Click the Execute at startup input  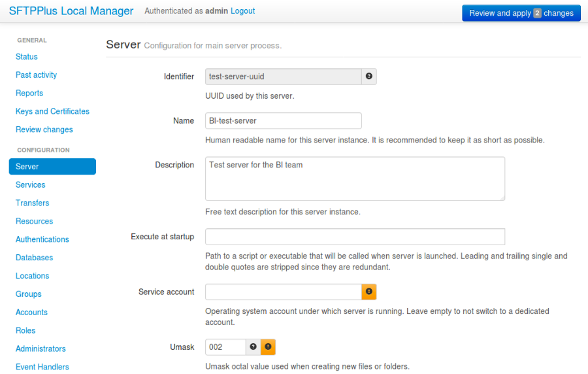(x=355, y=237)
